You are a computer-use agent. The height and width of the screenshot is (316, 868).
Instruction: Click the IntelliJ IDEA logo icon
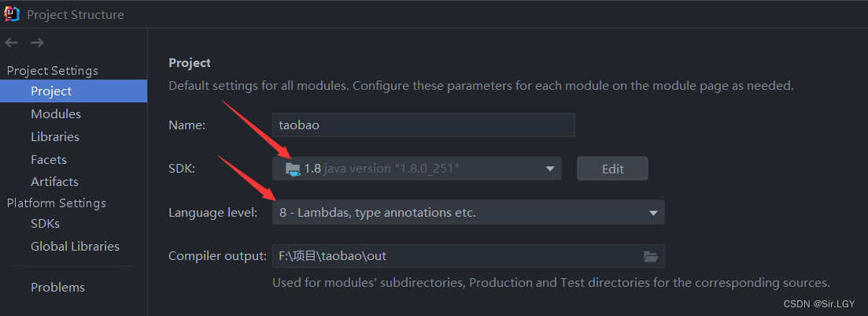coord(12,14)
